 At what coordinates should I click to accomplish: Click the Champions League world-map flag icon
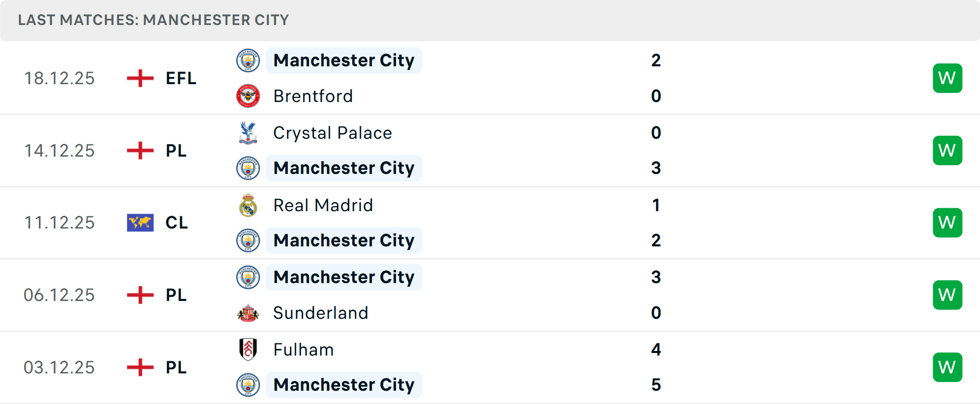click(140, 222)
